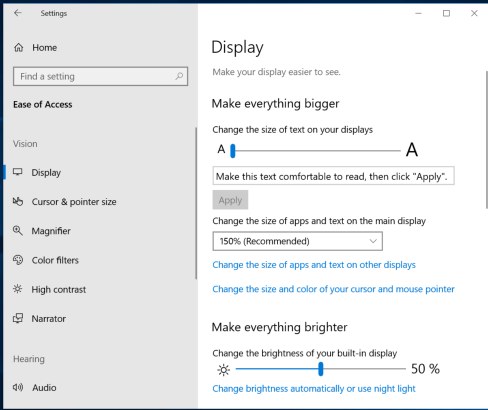488x410 pixels.
Task: Click the search magnifier in Find a setting
Action: (179, 76)
